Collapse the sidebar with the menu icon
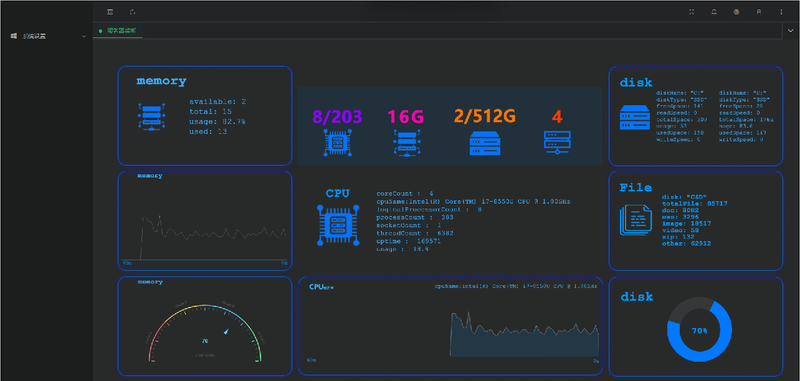 point(110,12)
